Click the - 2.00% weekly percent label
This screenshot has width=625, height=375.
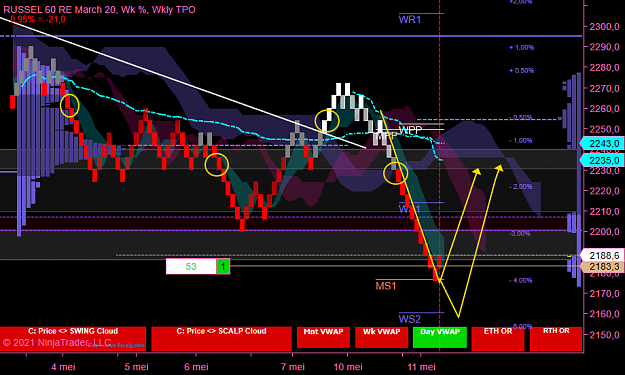point(521,187)
